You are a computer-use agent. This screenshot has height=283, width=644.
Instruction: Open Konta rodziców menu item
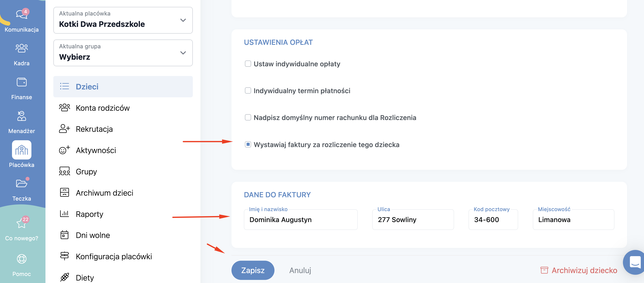(123, 108)
